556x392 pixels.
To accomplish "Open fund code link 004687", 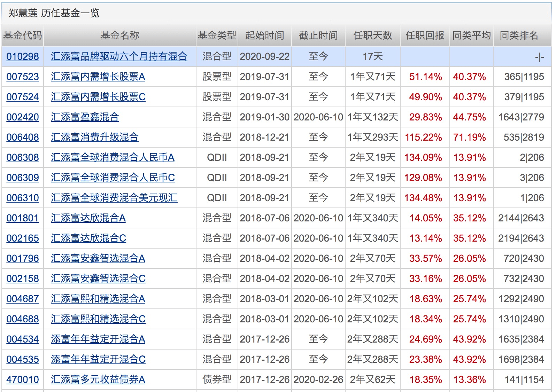I will tap(23, 299).
